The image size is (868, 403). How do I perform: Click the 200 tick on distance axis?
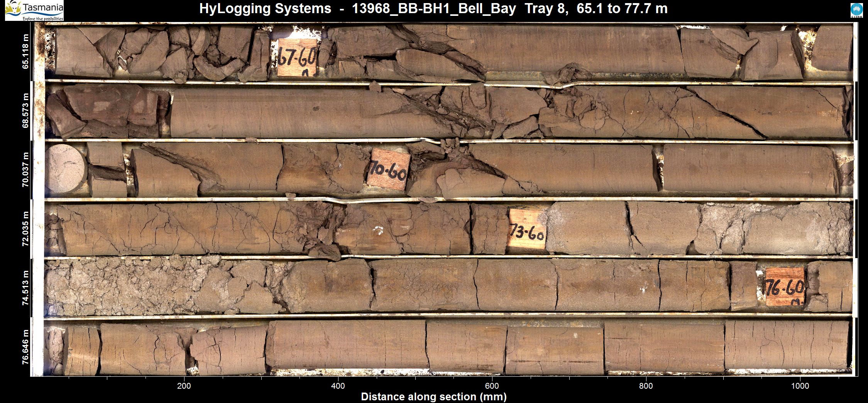pyautogui.click(x=184, y=386)
